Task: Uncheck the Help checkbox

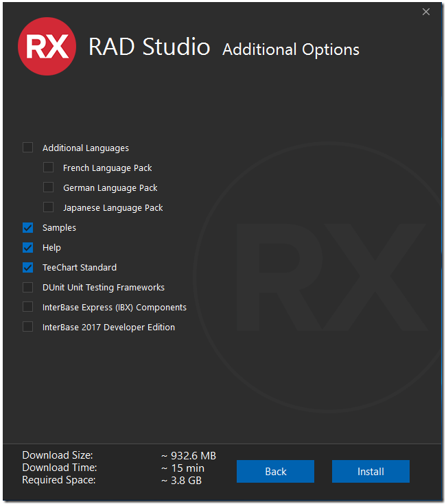Action: point(28,247)
